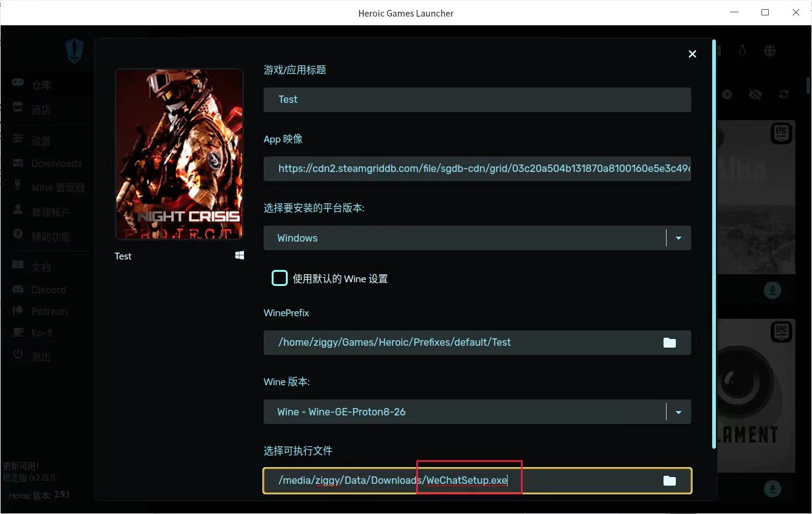Click the 选择可执行文件 label
This screenshot has width=812, height=514.
[x=298, y=451]
